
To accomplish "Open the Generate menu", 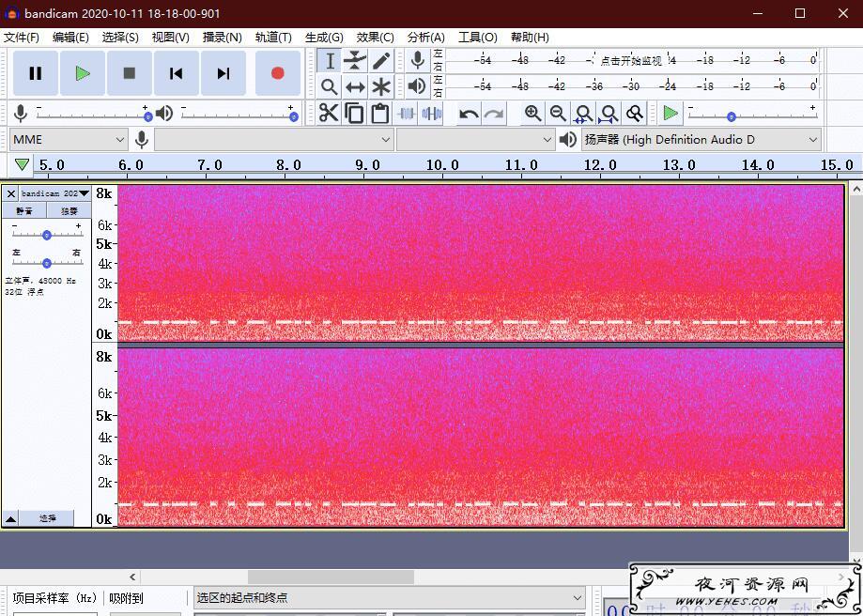I will [324, 38].
